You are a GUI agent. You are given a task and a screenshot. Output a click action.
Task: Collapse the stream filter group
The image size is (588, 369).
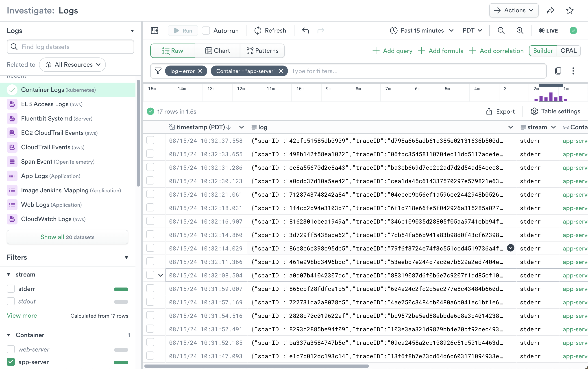tap(9, 275)
